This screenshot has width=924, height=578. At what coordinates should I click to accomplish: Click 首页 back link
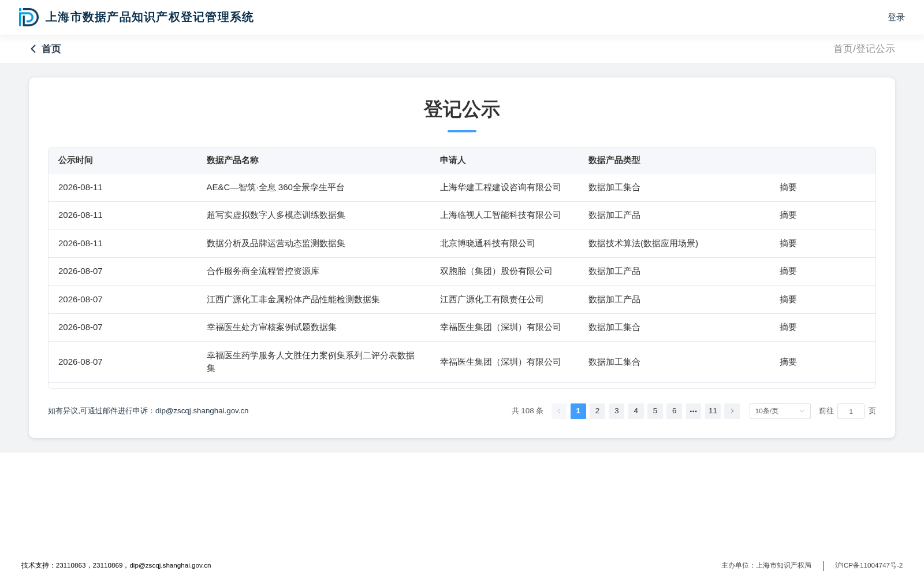pyautogui.click(x=51, y=49)
